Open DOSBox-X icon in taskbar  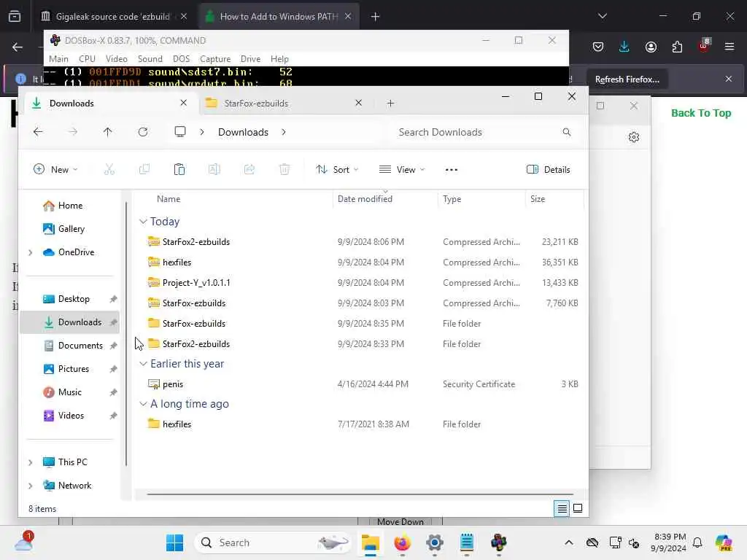499,542
